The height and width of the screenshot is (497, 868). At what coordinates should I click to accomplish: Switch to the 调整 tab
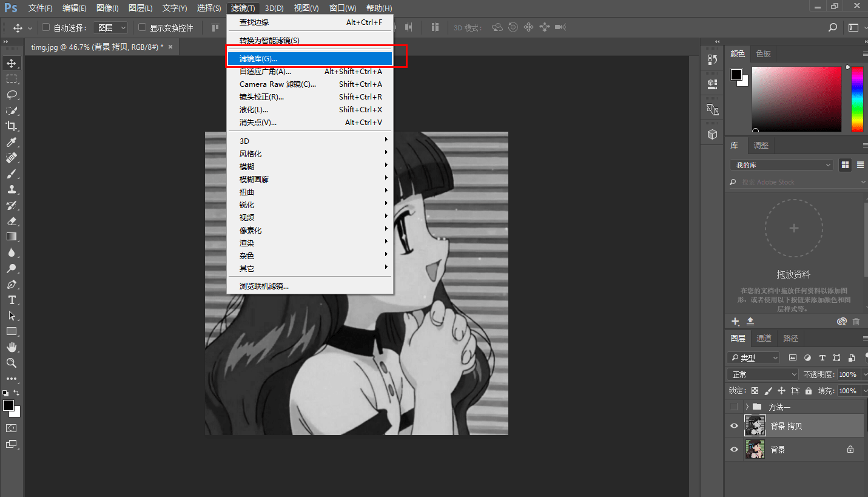(x=761, y=146)
